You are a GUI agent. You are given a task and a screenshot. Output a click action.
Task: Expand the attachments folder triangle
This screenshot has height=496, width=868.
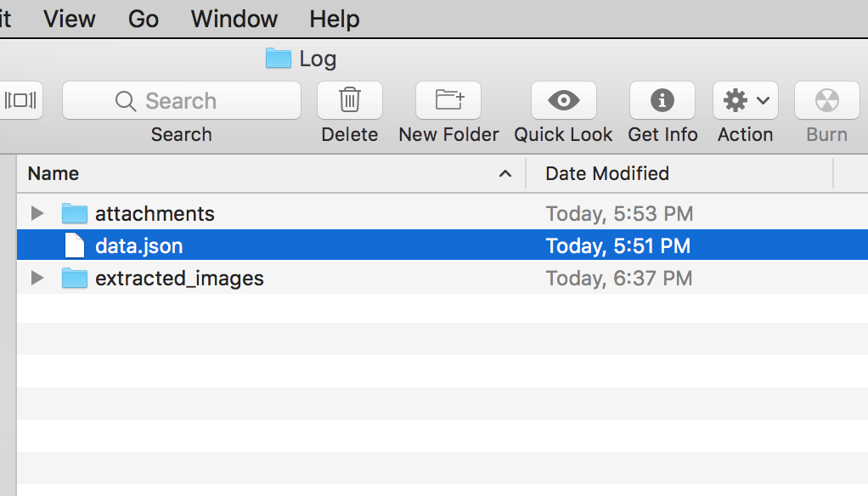(37, 213)
